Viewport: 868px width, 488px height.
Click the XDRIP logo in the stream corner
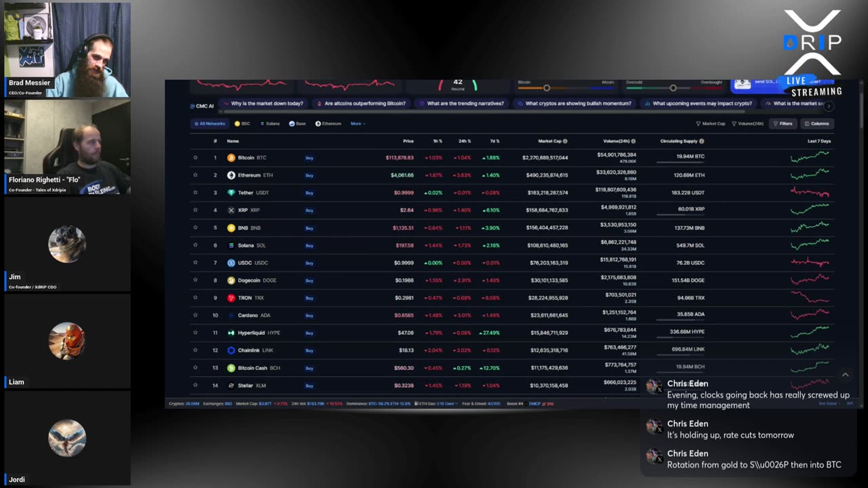812,42
